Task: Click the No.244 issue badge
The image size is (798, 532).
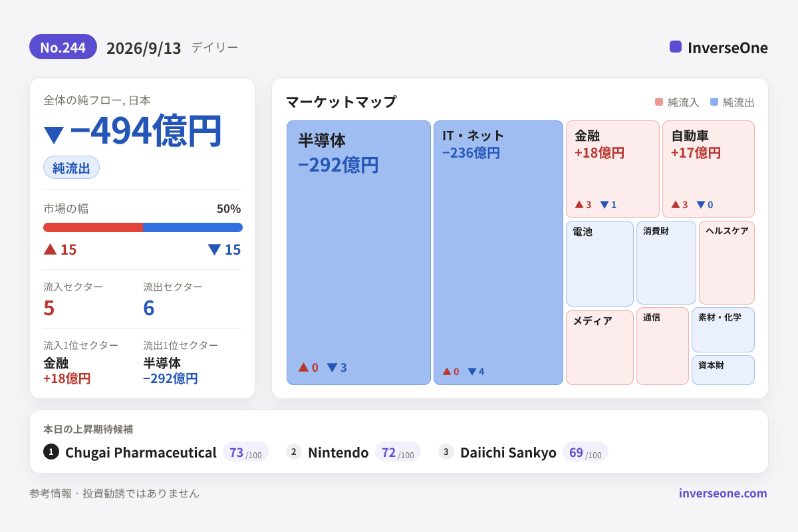Action: (63, 47)
